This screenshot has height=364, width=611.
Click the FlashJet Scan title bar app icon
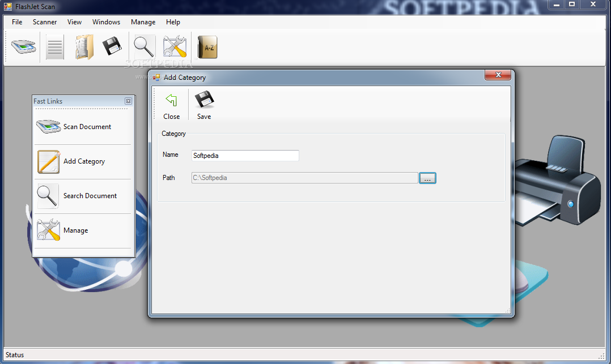8,7
